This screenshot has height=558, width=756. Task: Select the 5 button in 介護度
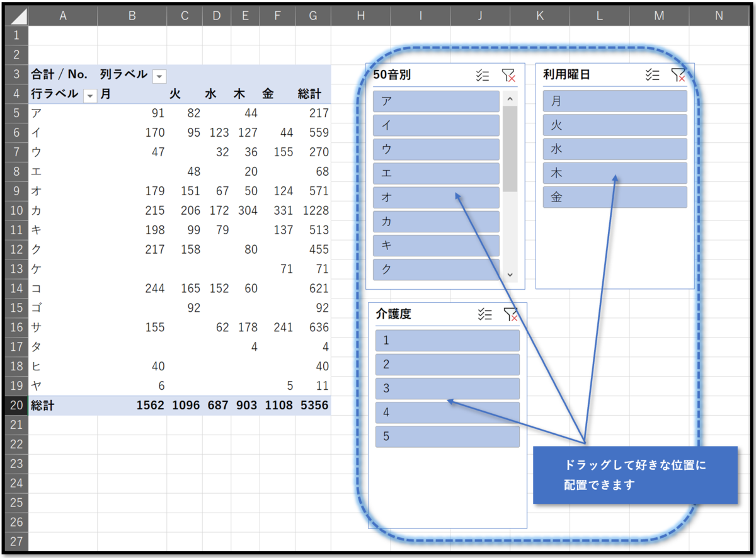coord(447,436)
